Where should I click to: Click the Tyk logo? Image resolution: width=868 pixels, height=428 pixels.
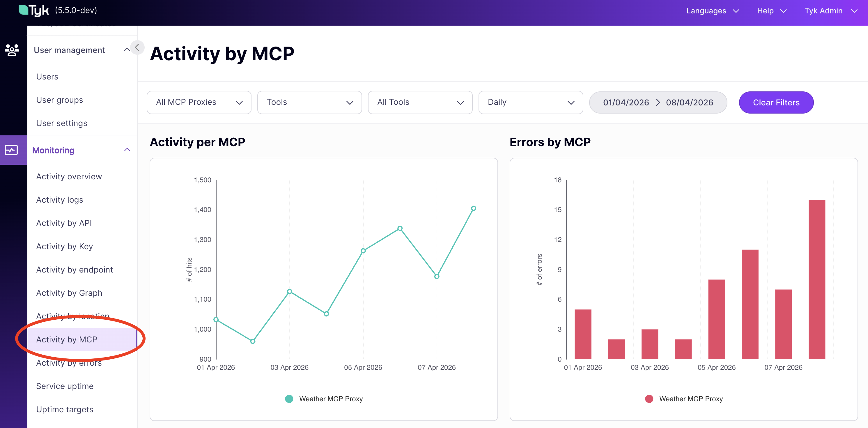tap(33, 10)
